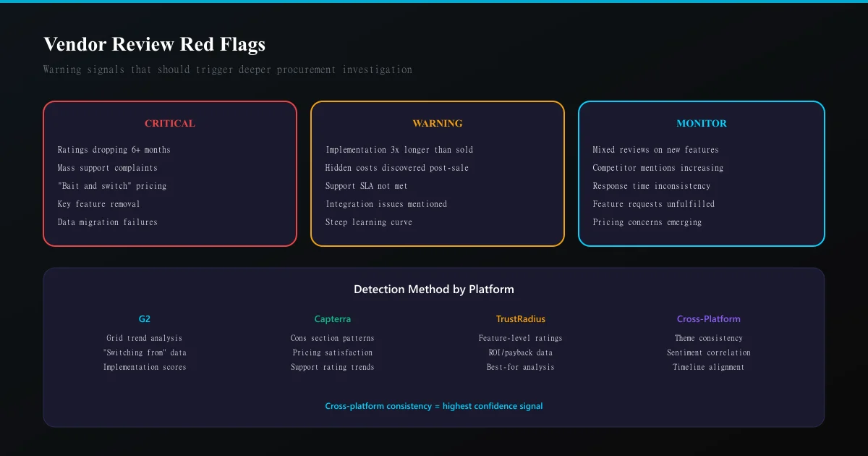Select 'Feature requests unfulfilled' item

(x=654, y=204)
